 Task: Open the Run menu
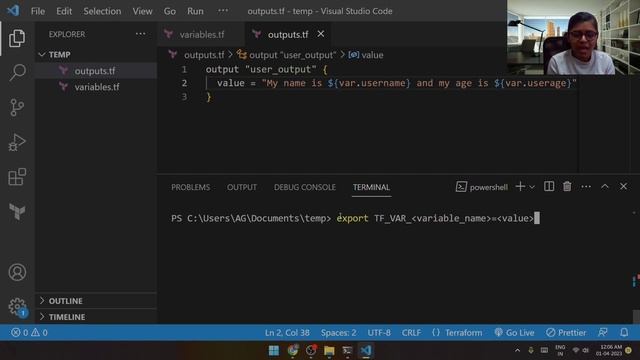pyautogui.click(x=195, y=11)
